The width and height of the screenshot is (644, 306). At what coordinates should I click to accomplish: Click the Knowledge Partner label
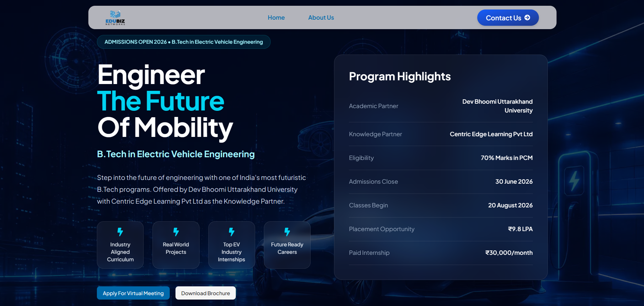[x=375, y=134]
